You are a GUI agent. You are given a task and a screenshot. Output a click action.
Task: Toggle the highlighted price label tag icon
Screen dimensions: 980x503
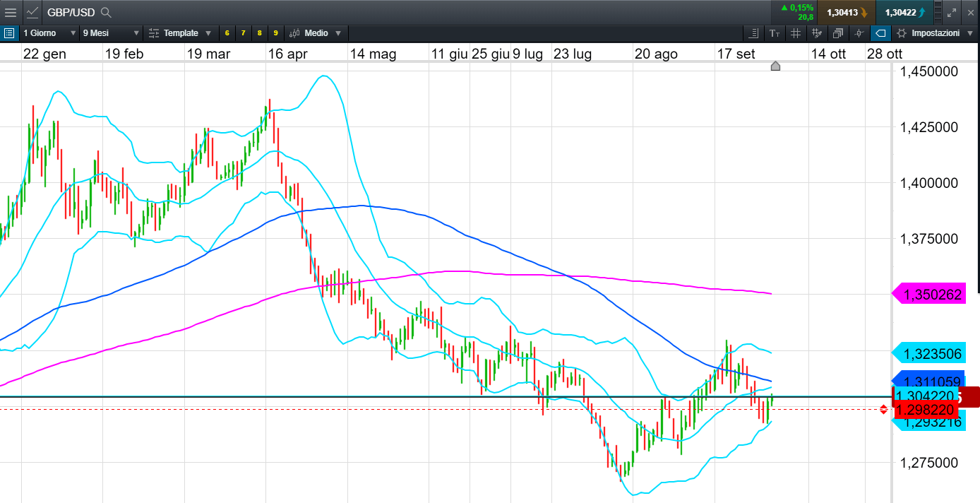point(880,33)
